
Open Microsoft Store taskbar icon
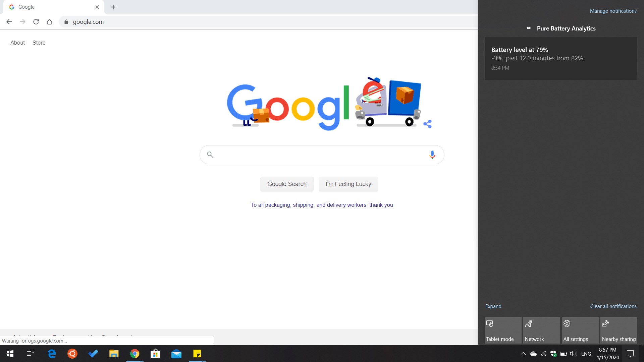point(155,354)
